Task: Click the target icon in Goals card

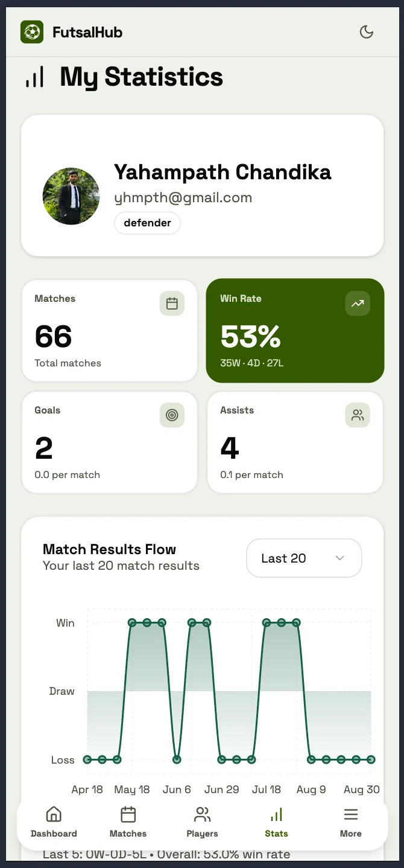Action: [172, 415]
